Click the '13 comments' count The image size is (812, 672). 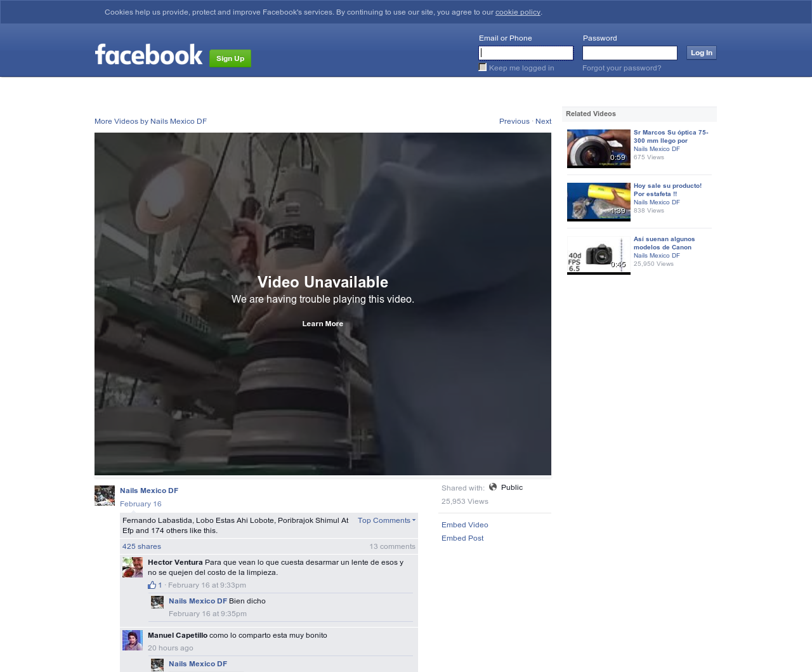pos(393,546)
